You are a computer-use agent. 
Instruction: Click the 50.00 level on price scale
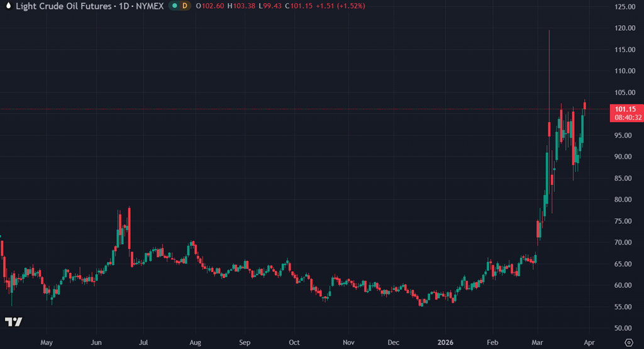(624, 328)
